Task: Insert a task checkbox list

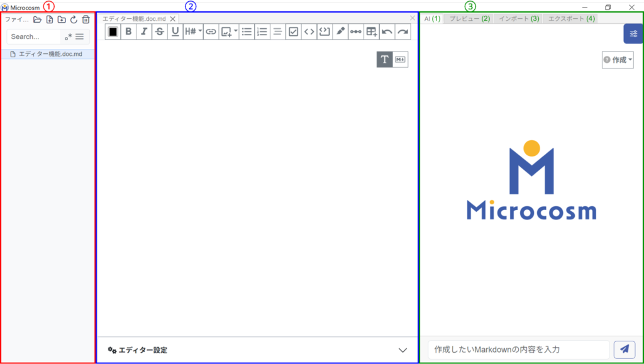Action: tap(293, 31)
